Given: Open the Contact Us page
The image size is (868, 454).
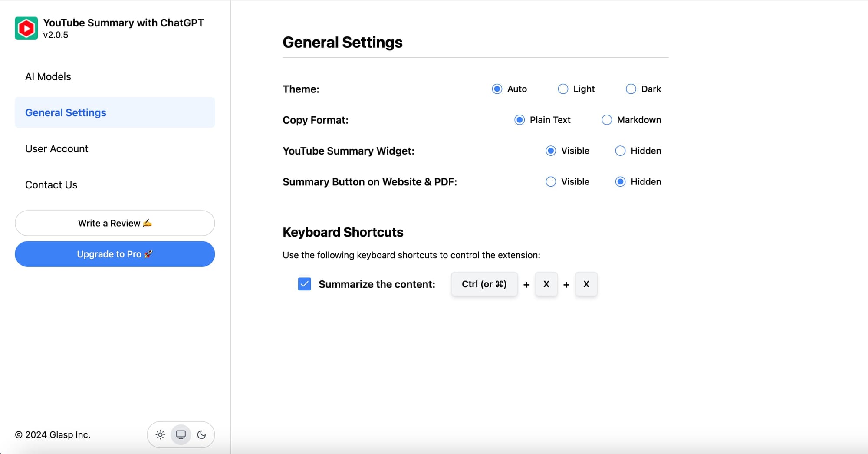Looking at the screenshot, I should [115, 185].
